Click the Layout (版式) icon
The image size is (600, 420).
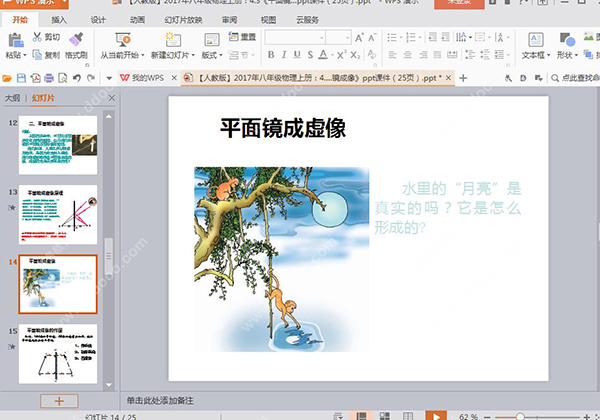click(212, 39)
